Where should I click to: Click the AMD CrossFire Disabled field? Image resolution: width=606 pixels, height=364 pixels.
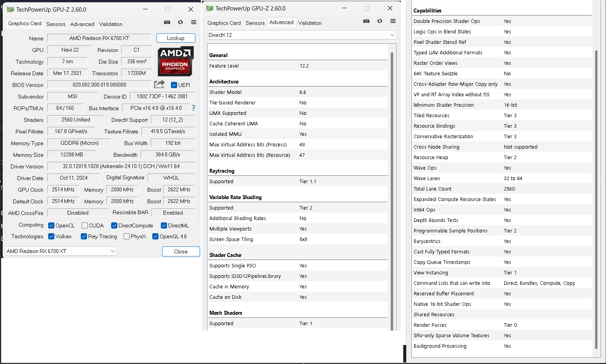coord(78,213)
